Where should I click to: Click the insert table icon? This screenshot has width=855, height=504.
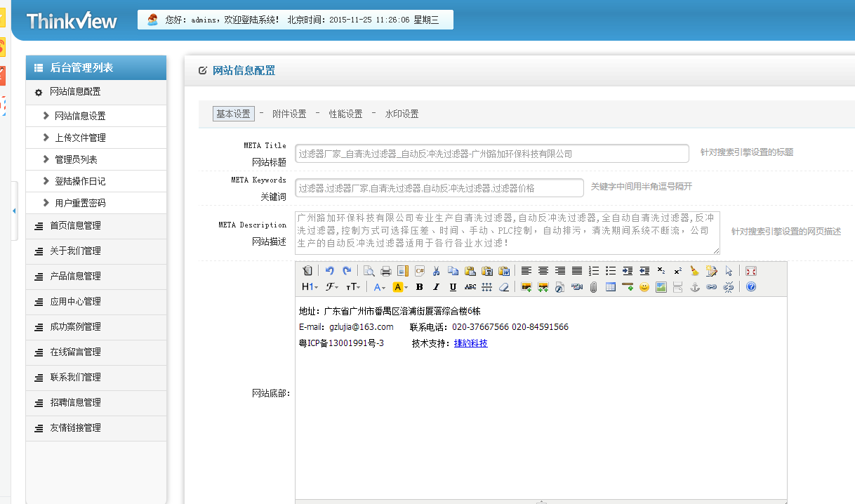pyautogui.click(x=611, y=287)
